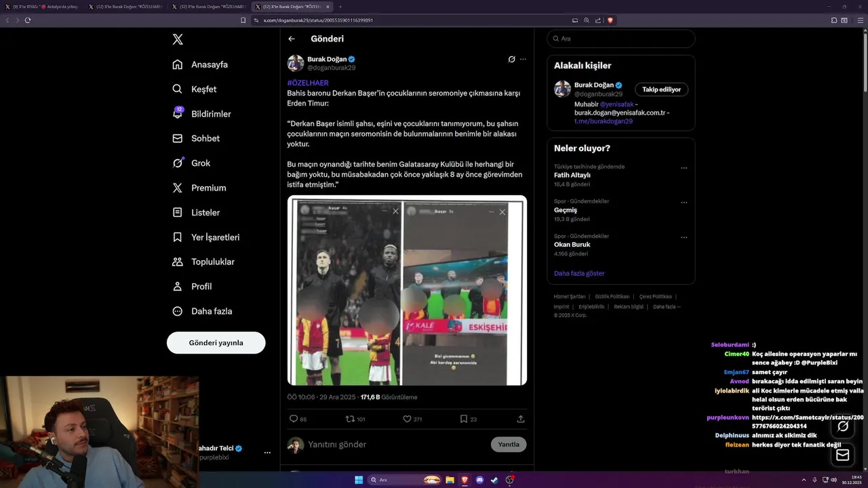Click the Yanıtla button
This screenshot has height=488, width=868.
click(509, 445)
